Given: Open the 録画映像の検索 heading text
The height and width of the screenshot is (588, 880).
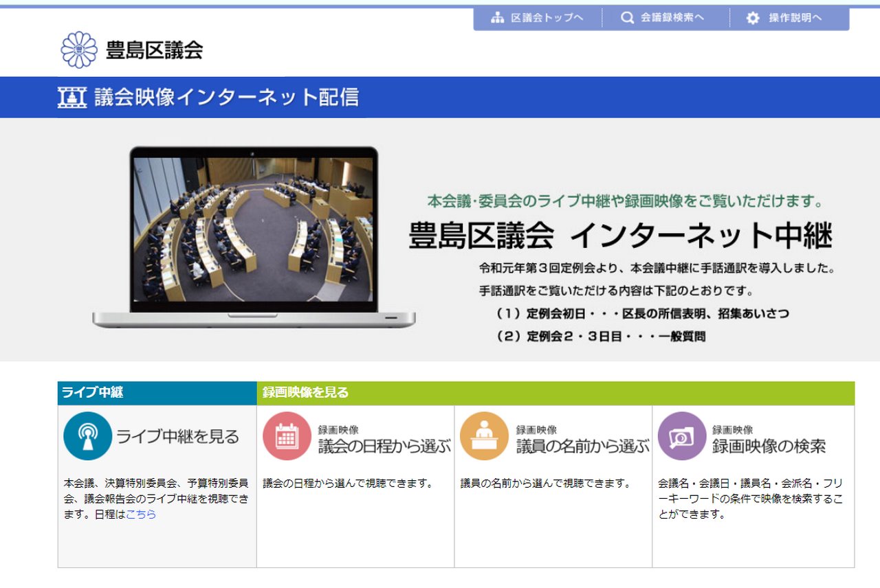Looking at the screenshot, I should pyautogui.click(x=769, y=446).
